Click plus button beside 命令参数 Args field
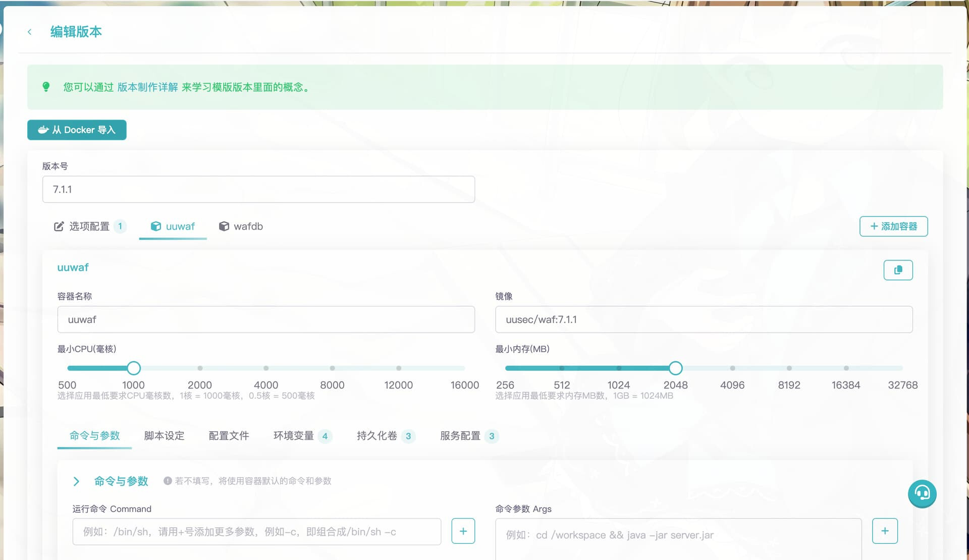 (885, 531)
